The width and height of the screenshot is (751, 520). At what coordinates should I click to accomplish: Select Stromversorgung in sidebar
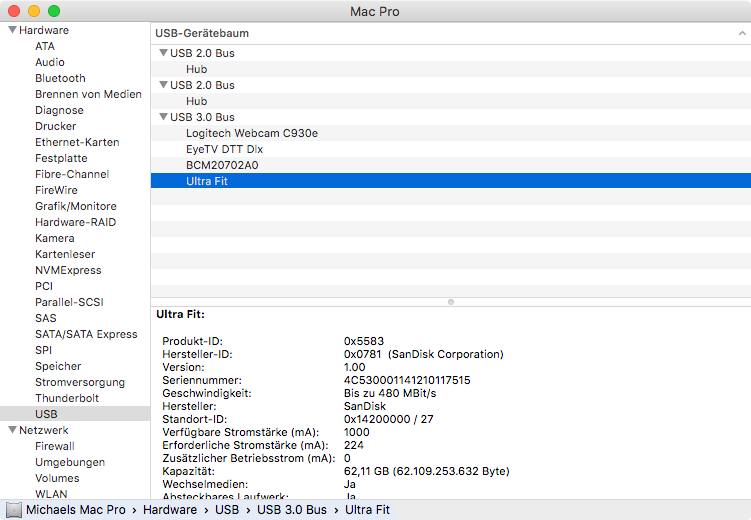click(80, 382)
